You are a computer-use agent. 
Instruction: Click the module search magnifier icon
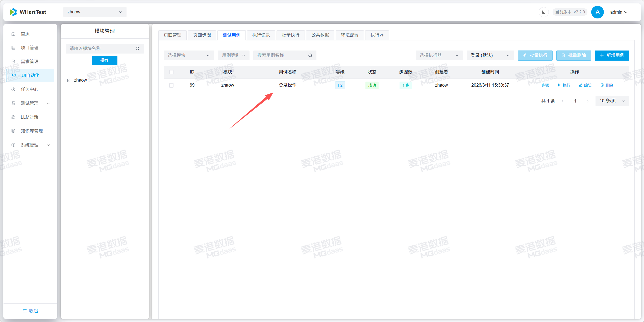(x=137, y=48)
